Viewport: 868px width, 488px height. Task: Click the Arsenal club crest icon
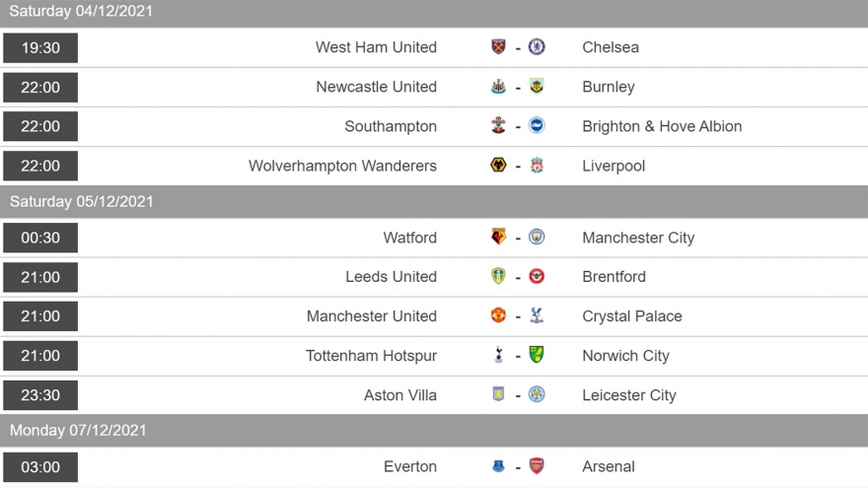pos(537,466)
